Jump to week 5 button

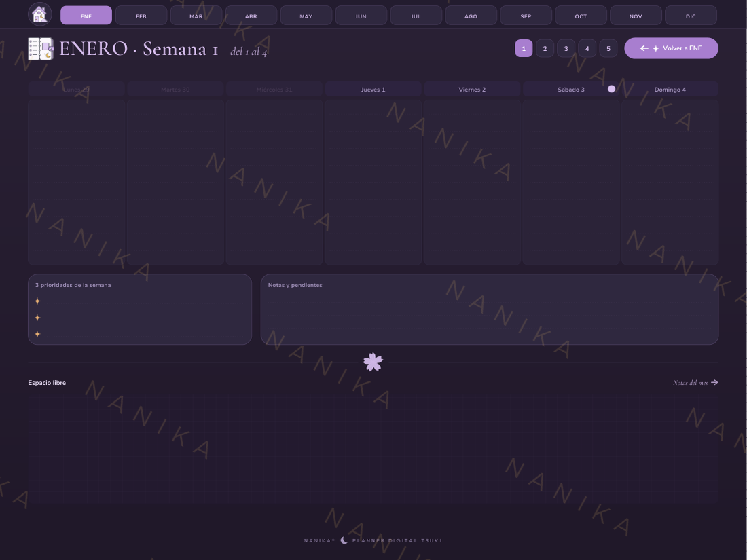(x=608, y=49)
